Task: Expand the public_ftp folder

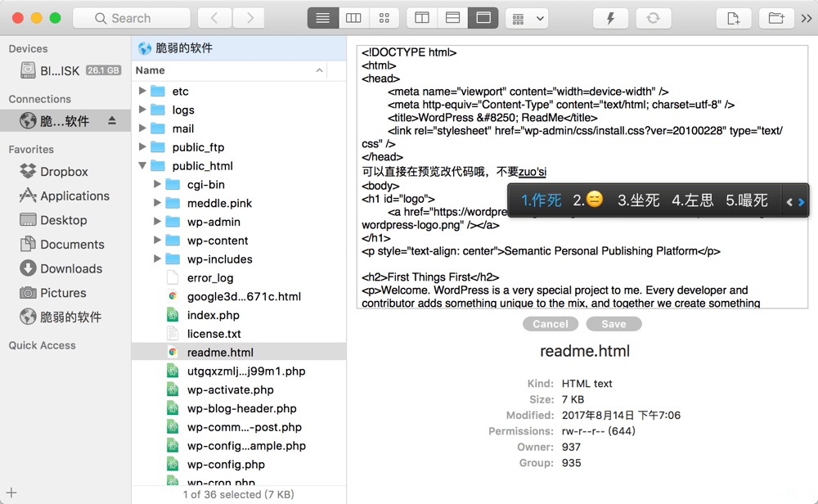Action: click(142, 147)
